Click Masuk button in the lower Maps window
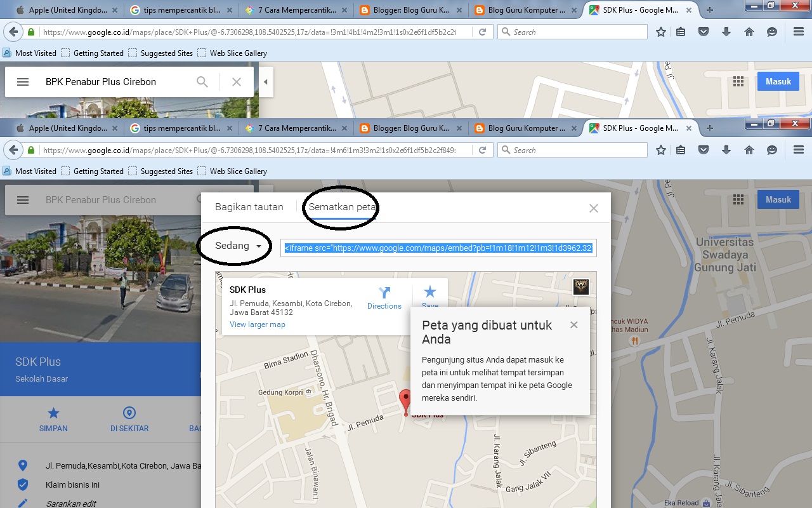Viewport: 812px width, 508px height. coord(778,199)
